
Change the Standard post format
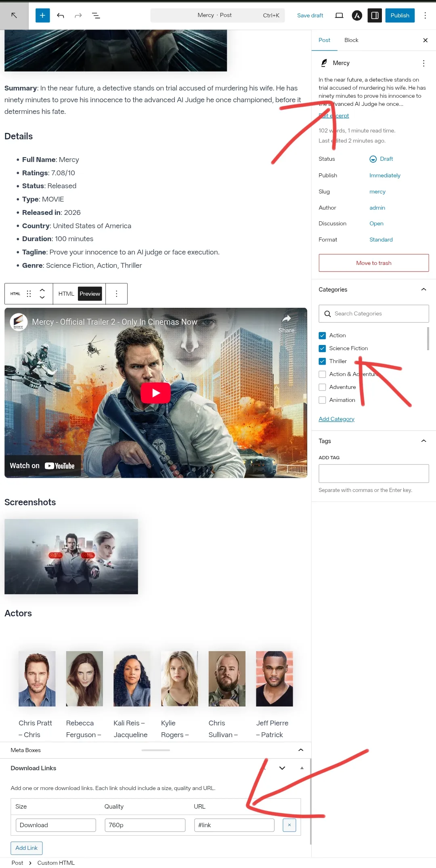point(381,240)
